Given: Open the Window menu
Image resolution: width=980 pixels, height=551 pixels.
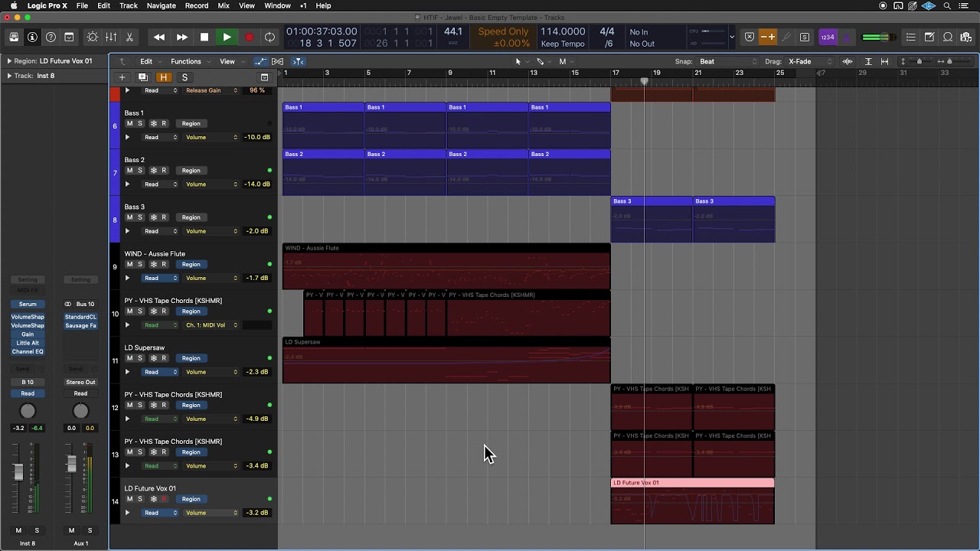Looking at the screenshot, I should (277, 5).
